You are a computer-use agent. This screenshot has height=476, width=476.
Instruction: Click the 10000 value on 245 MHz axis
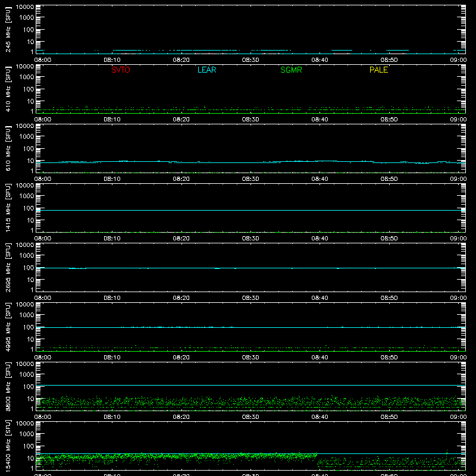click(25, 7)
